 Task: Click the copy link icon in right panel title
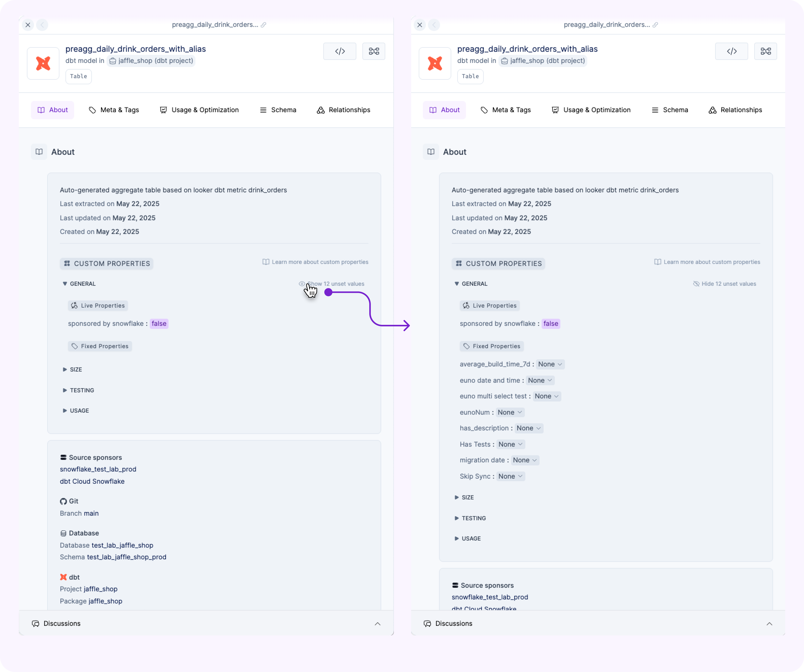click(x=655, y=25)
